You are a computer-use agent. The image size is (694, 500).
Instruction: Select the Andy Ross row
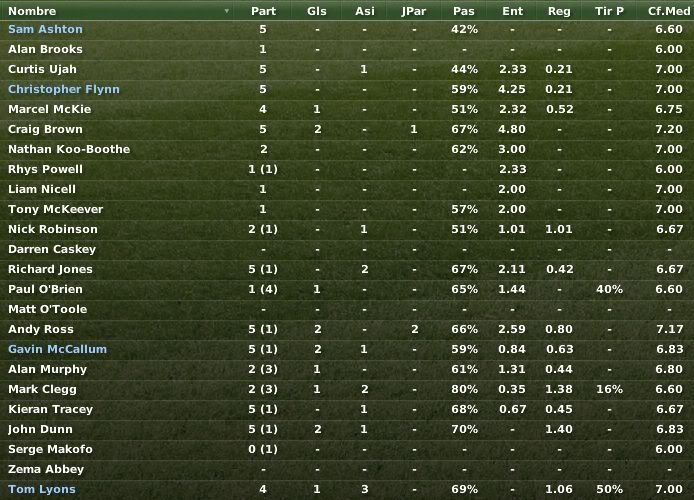347,329
